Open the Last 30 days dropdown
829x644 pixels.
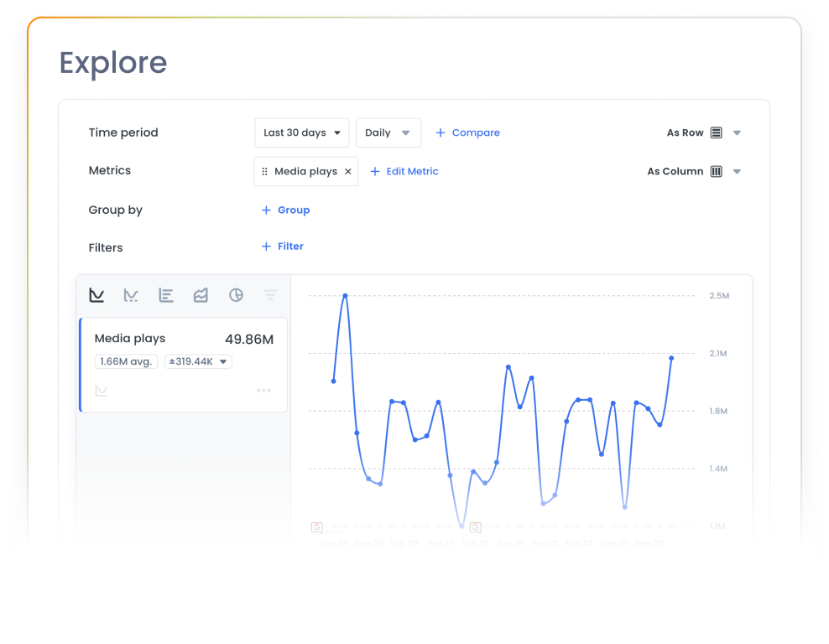[x=301, y=132]
